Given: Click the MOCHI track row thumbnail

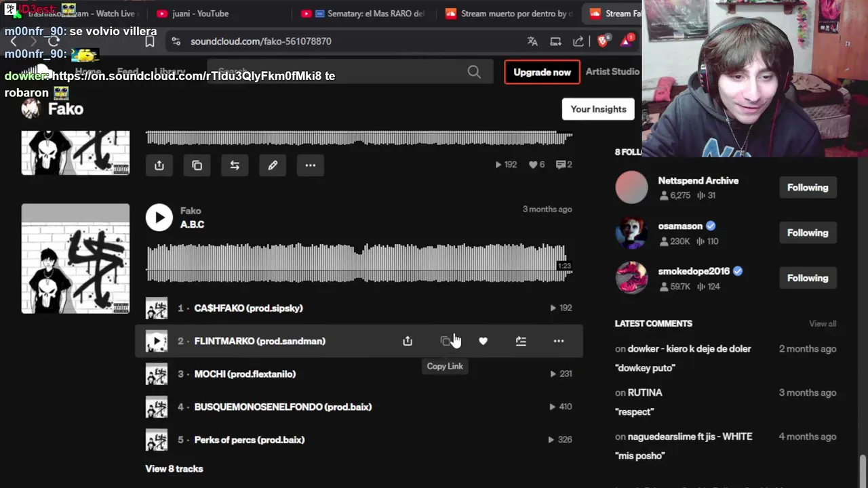Looking at the screenshot, I should 157,374.
